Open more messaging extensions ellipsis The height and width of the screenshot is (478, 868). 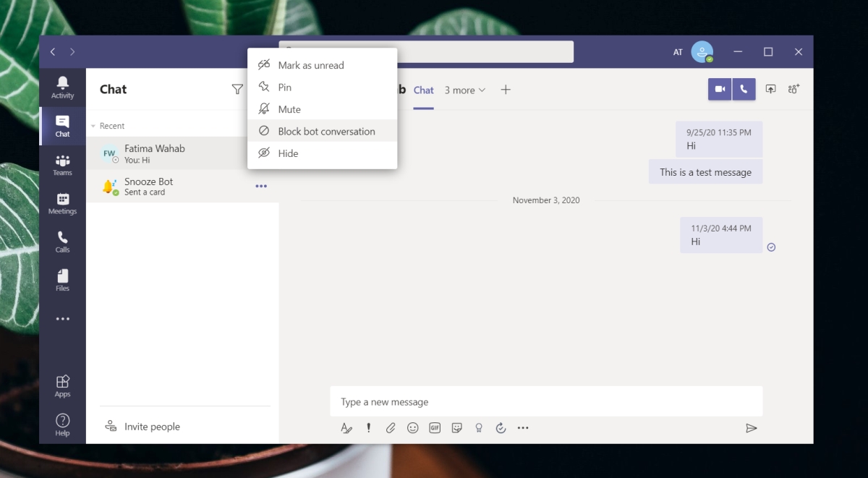point(523,428)
